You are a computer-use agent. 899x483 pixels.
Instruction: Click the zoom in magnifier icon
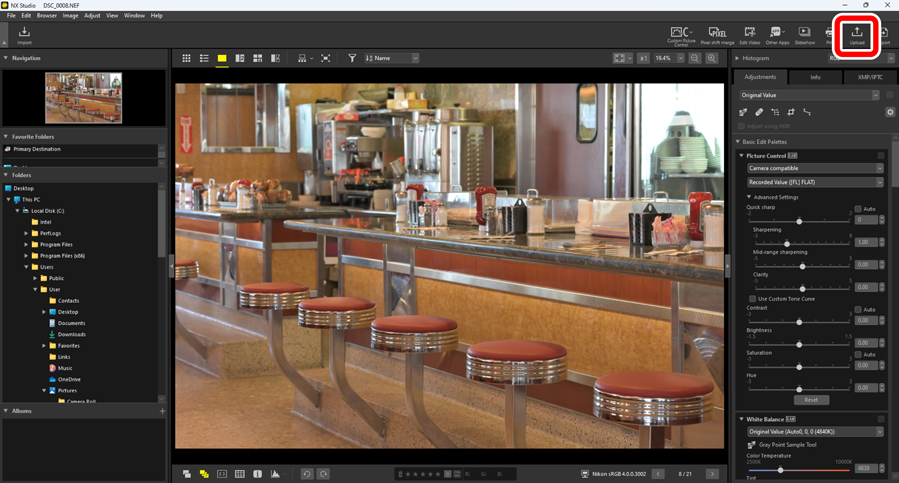712,59
